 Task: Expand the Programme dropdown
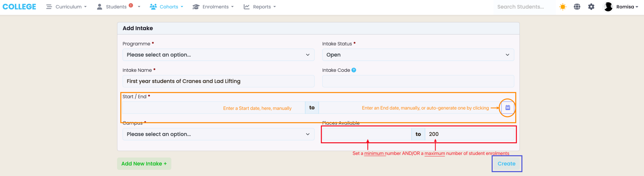[x=218, y=55]
